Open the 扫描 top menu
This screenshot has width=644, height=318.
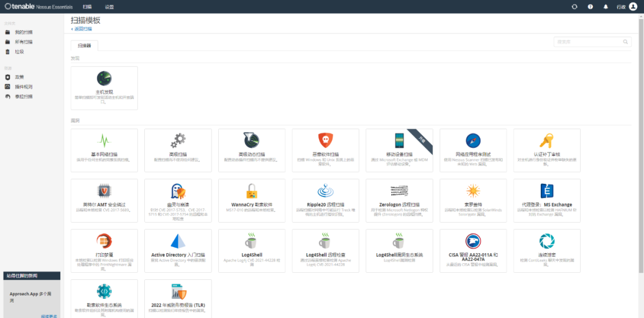[x=87, y=7]
